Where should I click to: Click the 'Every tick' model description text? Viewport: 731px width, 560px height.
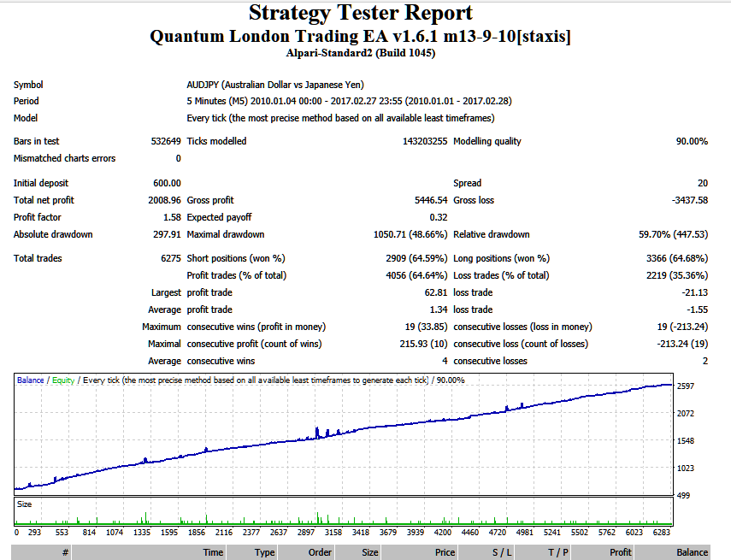click(340, 119)
